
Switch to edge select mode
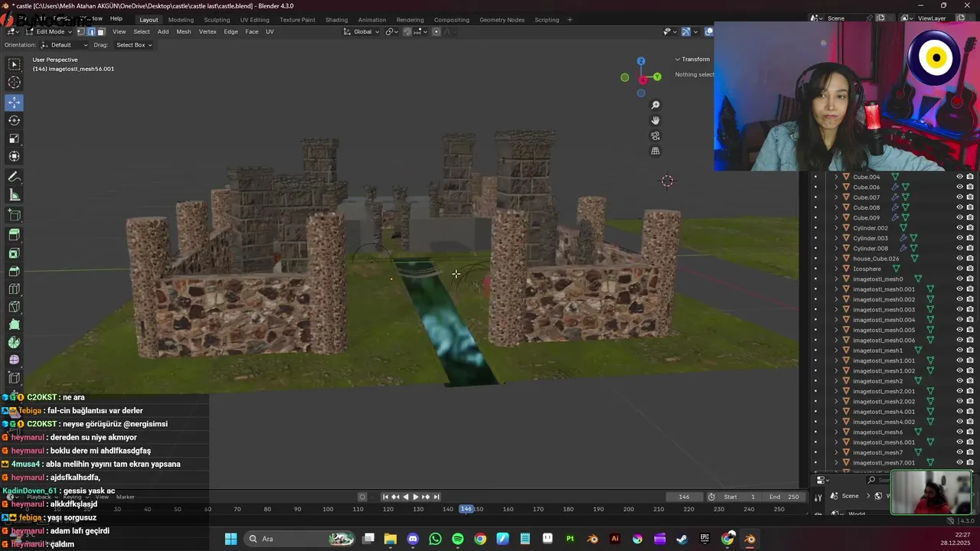91,31
